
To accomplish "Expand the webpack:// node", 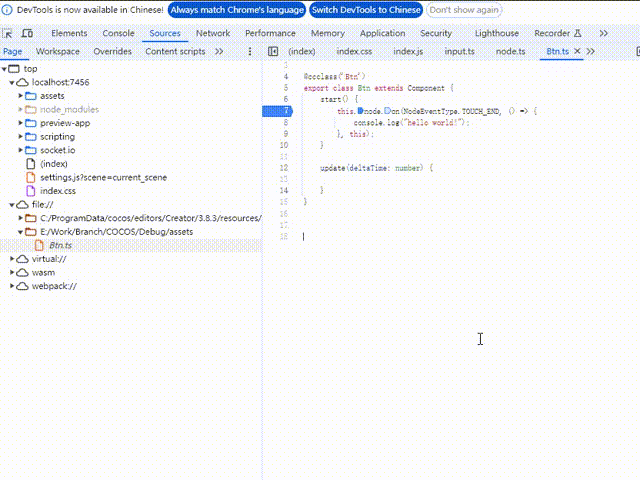I will tap(12, 286).
